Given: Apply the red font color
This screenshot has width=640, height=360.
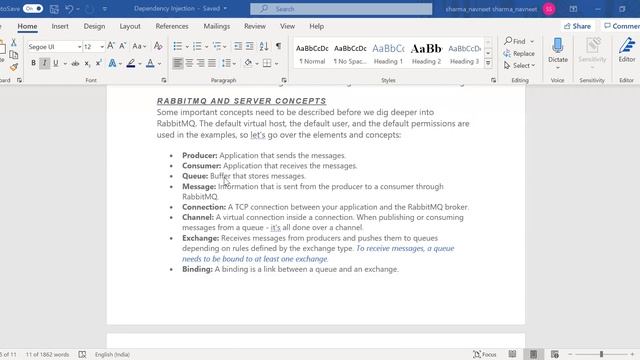Looking at the screenshot, I should pyautogui.click(x=150, y=63).
